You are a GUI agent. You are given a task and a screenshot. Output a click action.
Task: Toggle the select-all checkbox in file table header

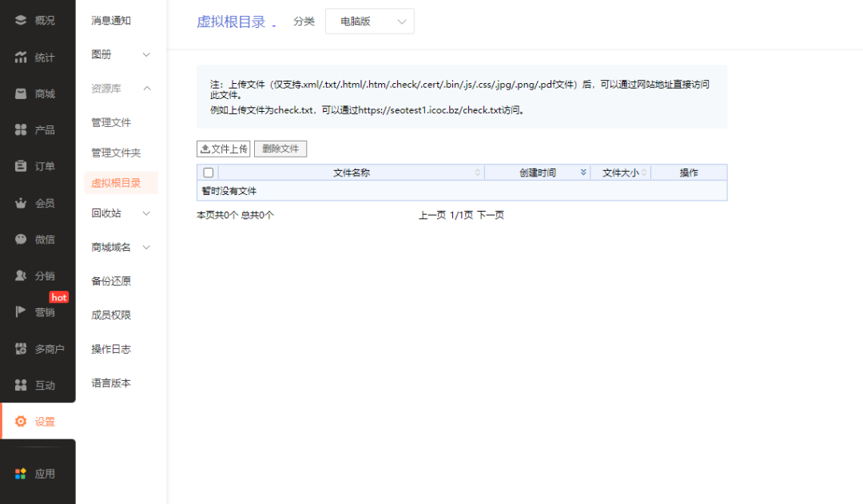click(206, 172)
